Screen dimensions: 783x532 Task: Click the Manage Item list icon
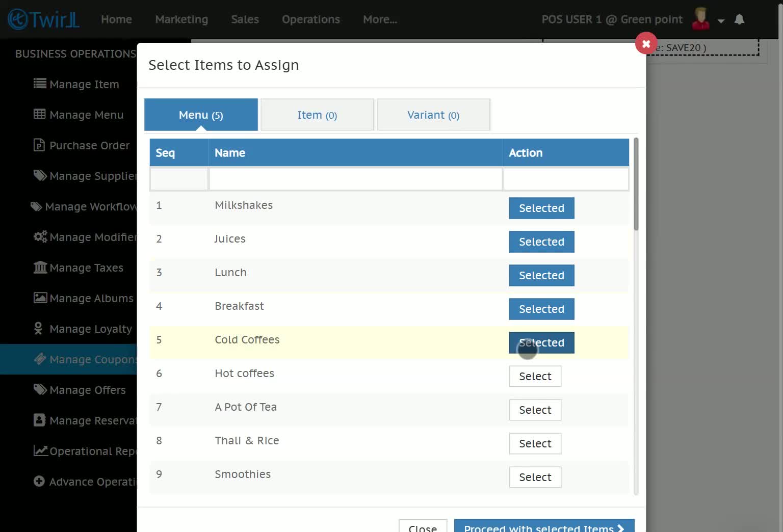[40, 84]
